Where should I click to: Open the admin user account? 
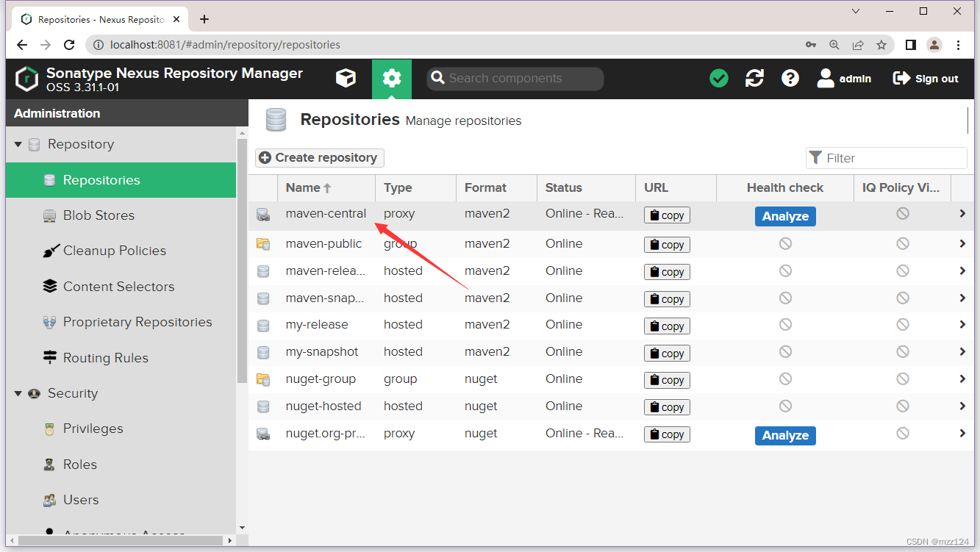845,79
